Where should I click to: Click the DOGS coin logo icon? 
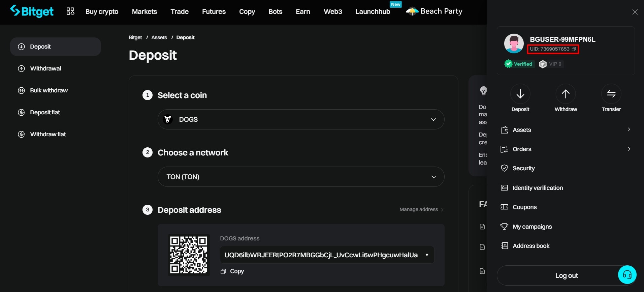coord(168,119)
